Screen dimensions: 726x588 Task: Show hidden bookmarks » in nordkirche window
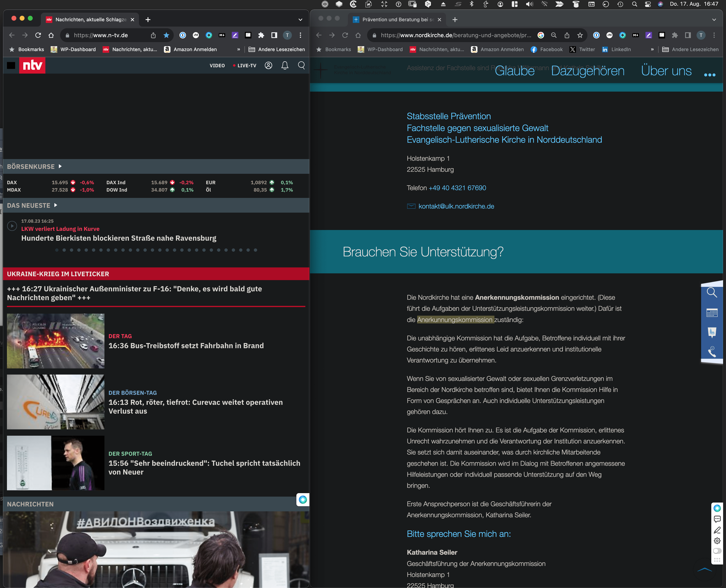(x=652, y=49)
